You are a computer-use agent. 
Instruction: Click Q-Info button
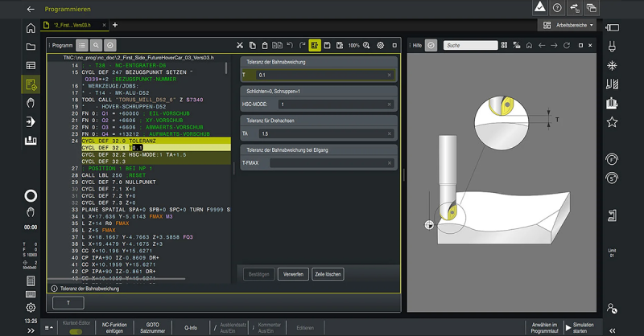click(x=191, y=328)
